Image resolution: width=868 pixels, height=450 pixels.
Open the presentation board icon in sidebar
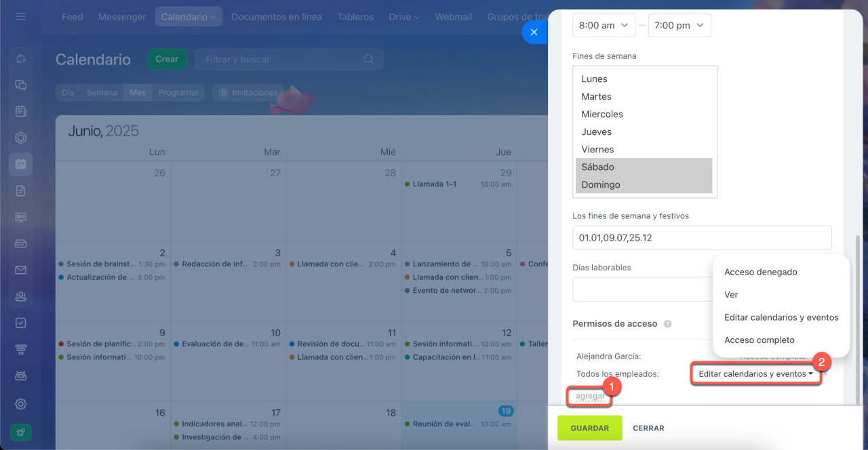(21, 217)
